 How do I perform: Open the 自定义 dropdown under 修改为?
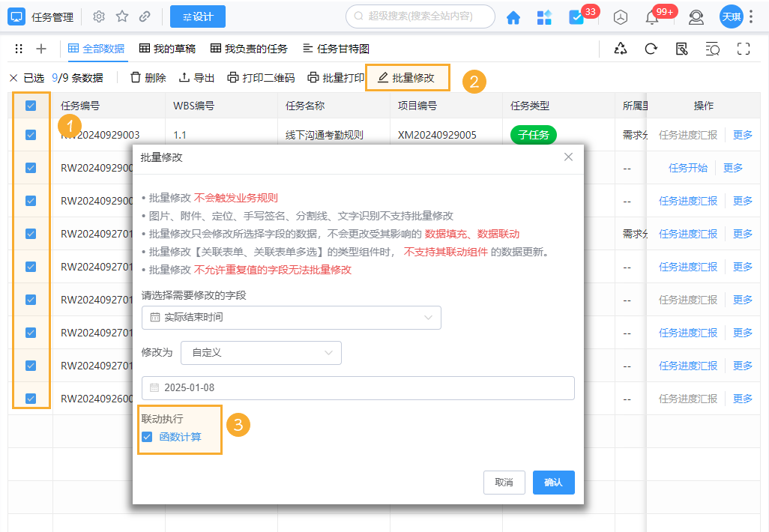pyautogui.click(x=261, y=352)
